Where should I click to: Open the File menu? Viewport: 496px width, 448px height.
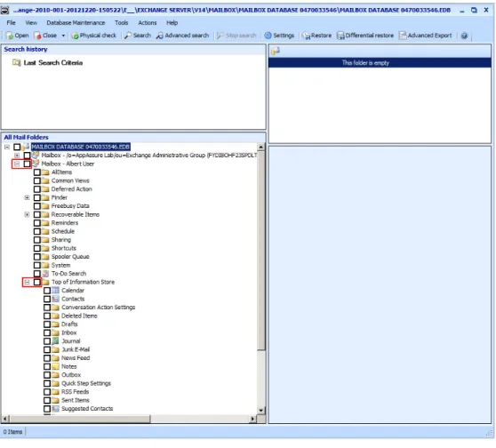click(11, 23)
